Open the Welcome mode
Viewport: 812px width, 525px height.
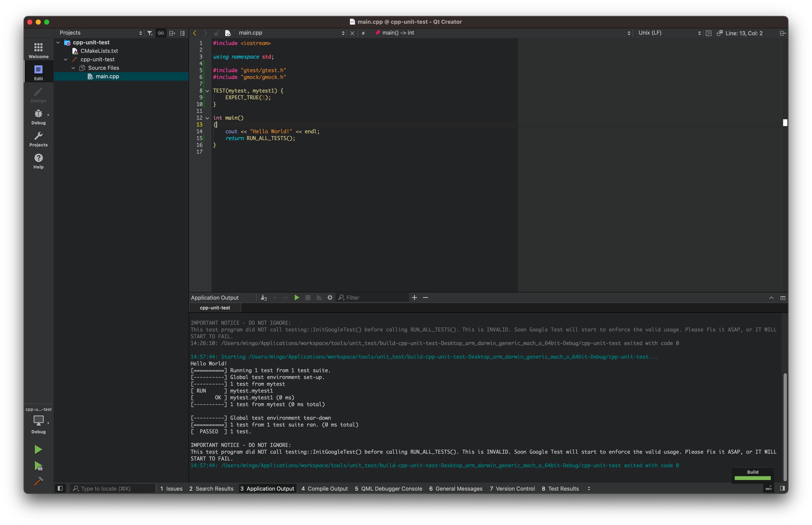(38, 51)
